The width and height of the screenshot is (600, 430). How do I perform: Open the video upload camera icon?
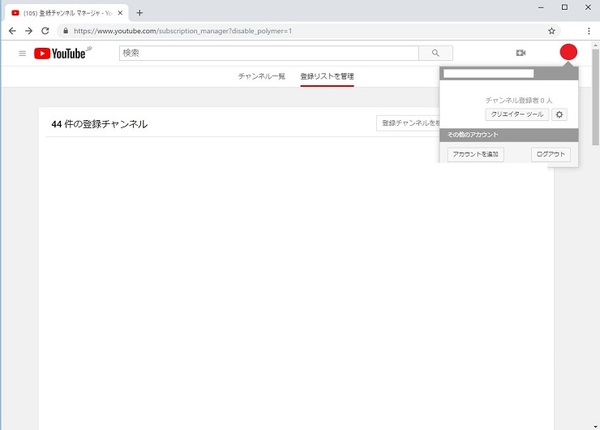tap(520, 53)
